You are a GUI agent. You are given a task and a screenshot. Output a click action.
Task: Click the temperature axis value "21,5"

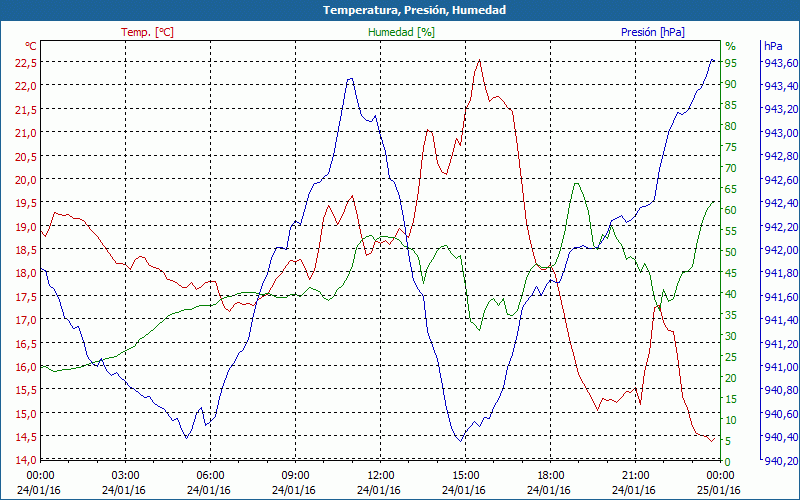coord(27,109)
